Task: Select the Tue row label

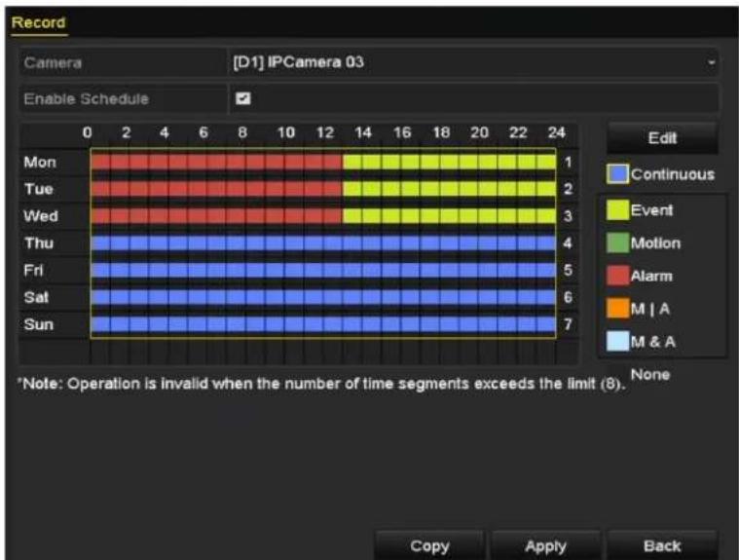Action: (x=38, y=189)
